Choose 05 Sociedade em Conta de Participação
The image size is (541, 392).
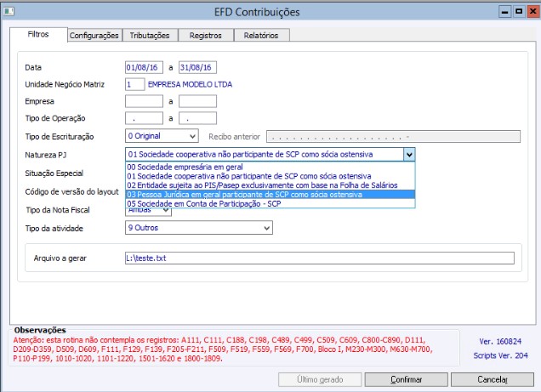pos(270,204)
